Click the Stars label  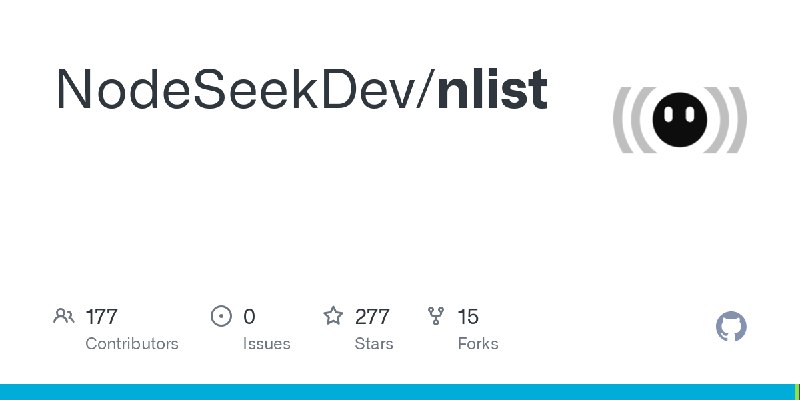374,343
